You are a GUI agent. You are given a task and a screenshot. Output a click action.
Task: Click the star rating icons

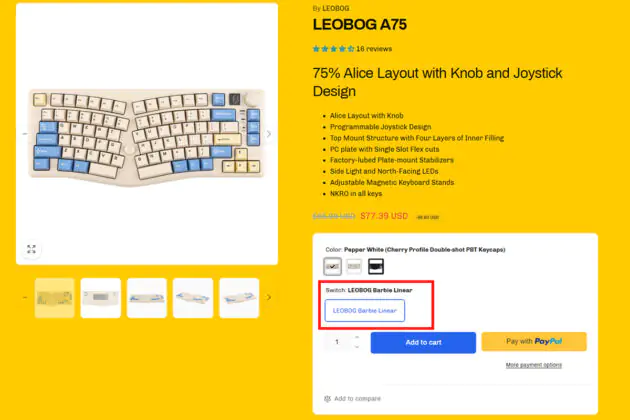pos(333,49)
